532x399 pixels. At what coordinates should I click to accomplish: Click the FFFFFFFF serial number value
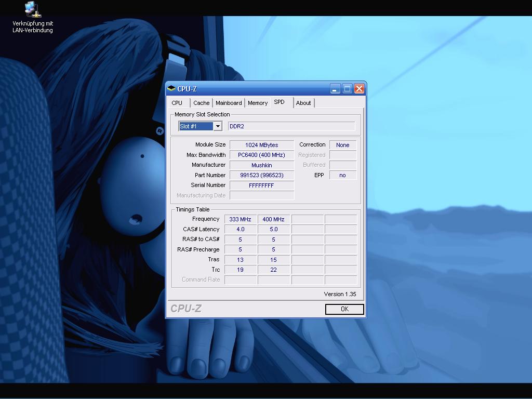pos(262,185)
